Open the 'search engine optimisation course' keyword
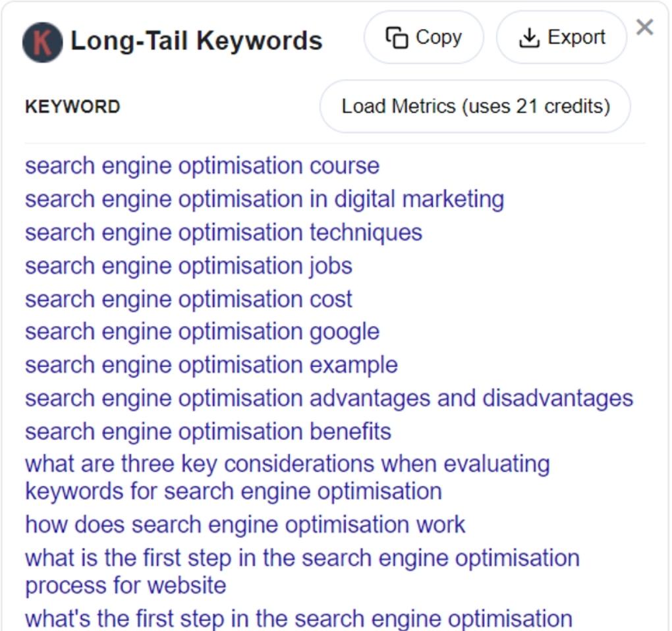672x631 pixels. tap(202, 166)
